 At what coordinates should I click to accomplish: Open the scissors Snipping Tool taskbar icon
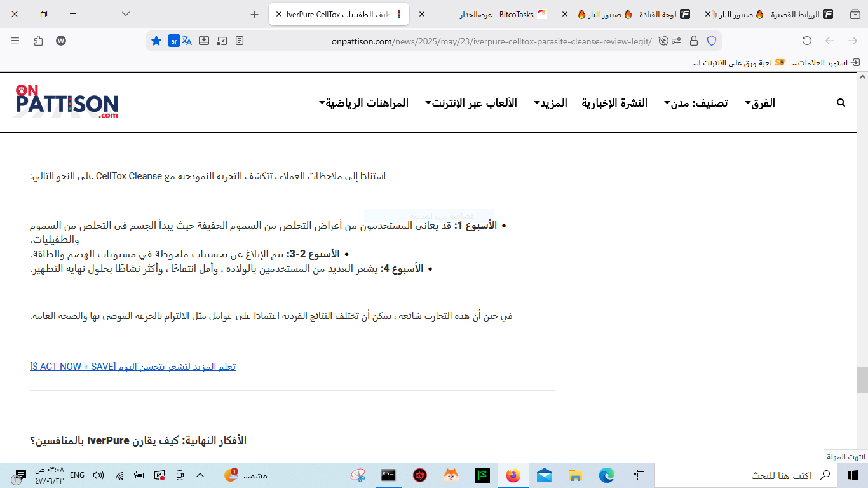(x=358, y=475)
